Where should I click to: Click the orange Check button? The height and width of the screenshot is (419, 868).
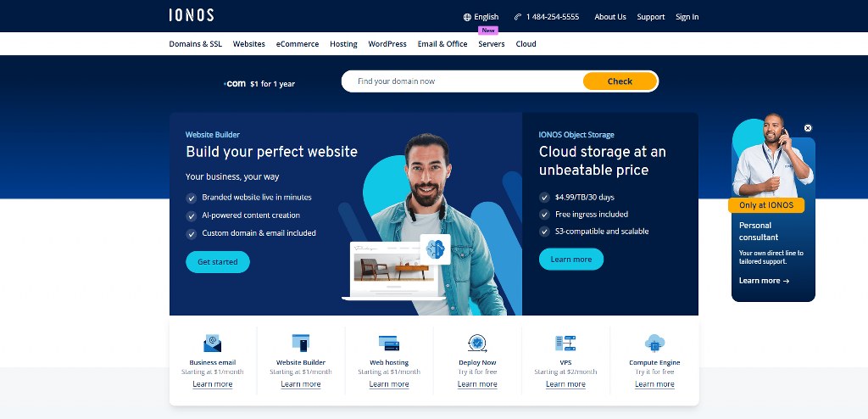620,81
